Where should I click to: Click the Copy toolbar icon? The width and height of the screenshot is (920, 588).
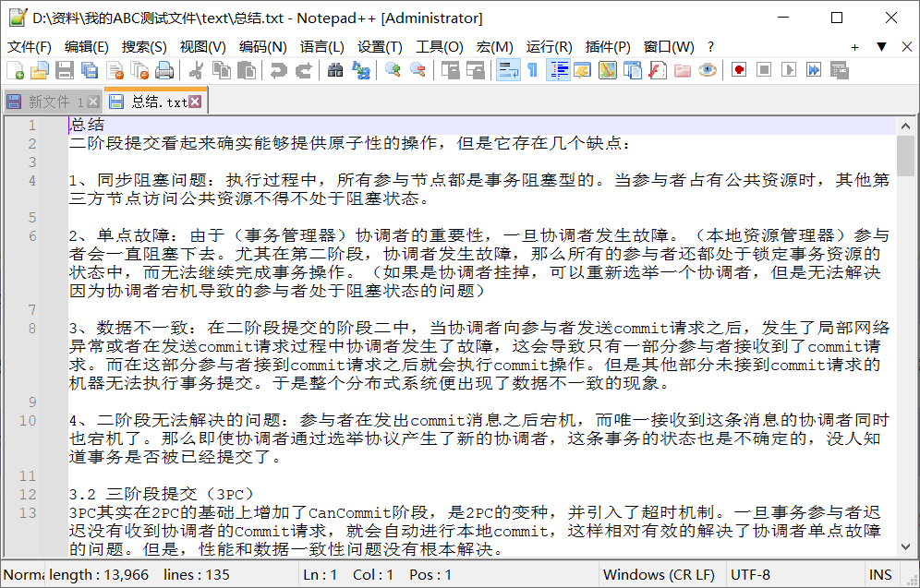click(221, 70)
